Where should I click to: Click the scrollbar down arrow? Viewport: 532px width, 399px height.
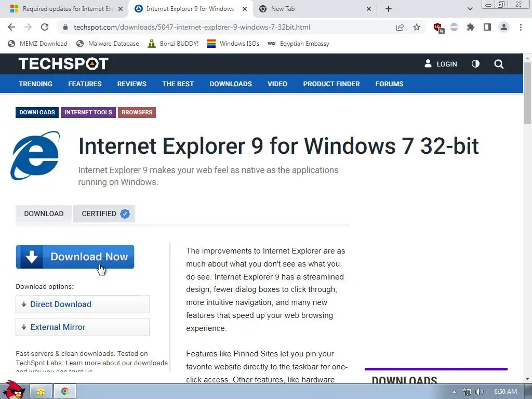(x=528, y=379)
